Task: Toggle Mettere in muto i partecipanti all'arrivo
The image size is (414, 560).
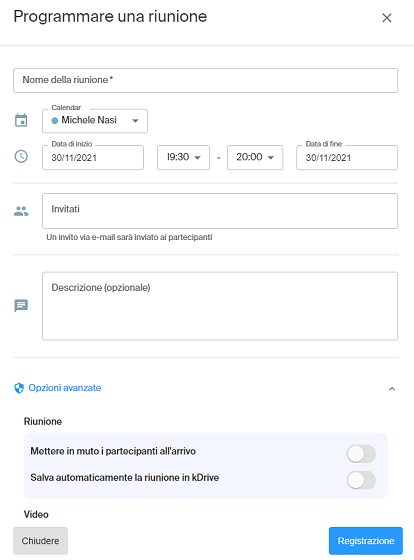Action: (361, 454)
